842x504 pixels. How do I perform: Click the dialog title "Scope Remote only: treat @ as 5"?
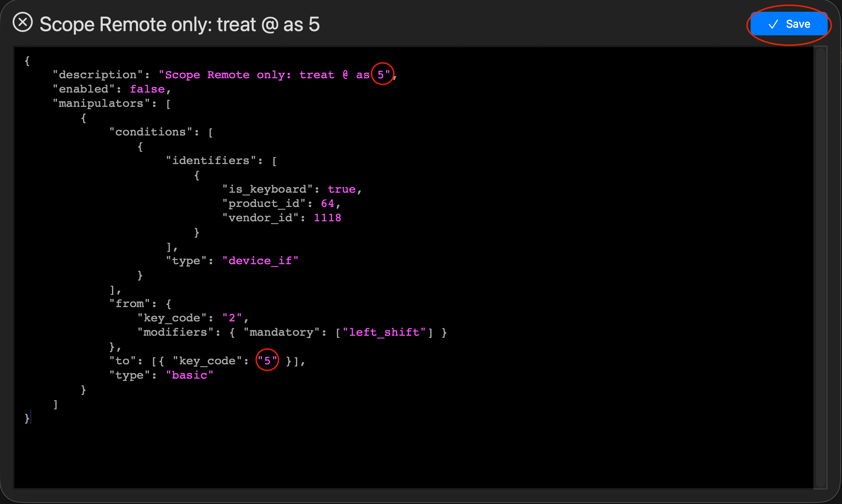click(180, 24)
